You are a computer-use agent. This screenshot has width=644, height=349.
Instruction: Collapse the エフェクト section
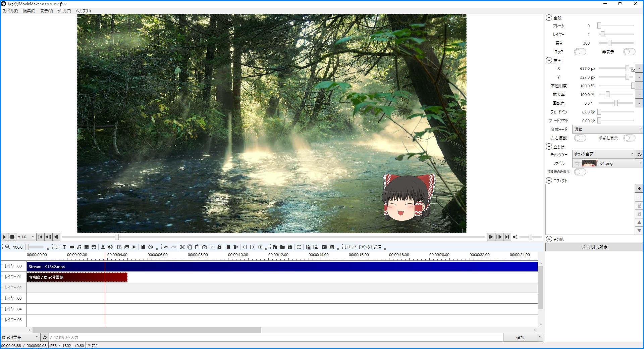point(549,181)
